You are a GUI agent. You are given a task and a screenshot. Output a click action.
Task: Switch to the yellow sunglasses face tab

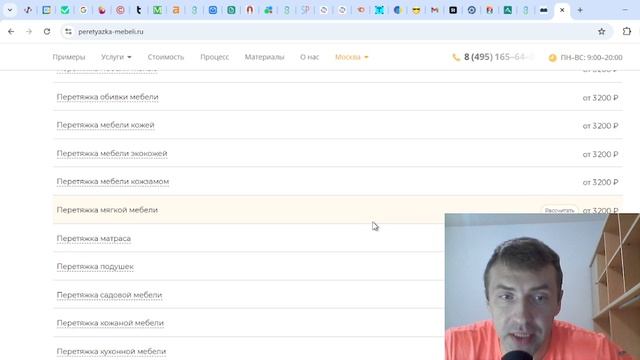pyautogui.click(x=416, y=10)
